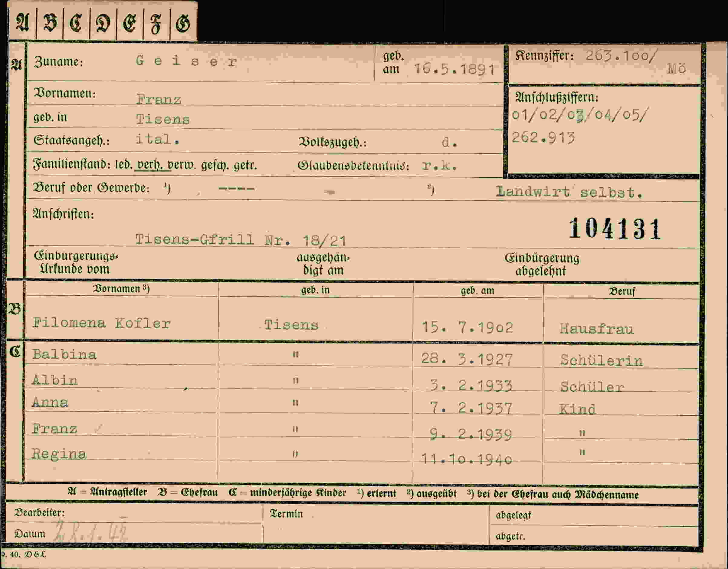
Task: Click index tab letter D
Action: pyautogui.click(x=103, y=24)
